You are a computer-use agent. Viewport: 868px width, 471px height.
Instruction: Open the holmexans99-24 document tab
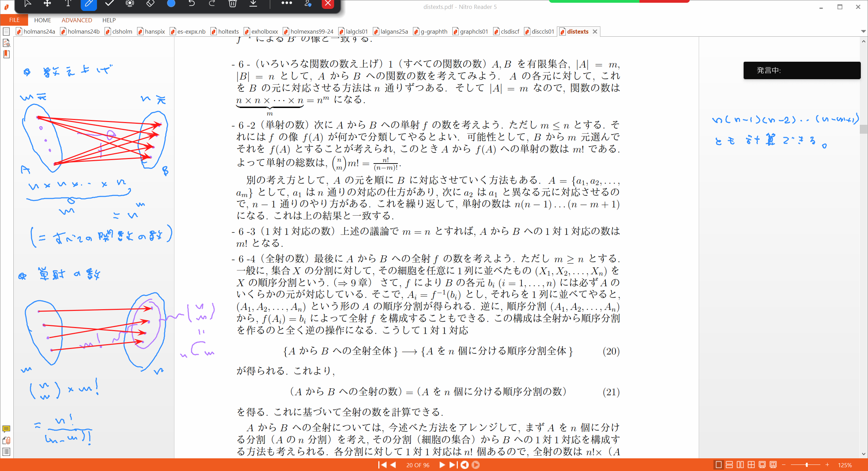coord(308,32)
